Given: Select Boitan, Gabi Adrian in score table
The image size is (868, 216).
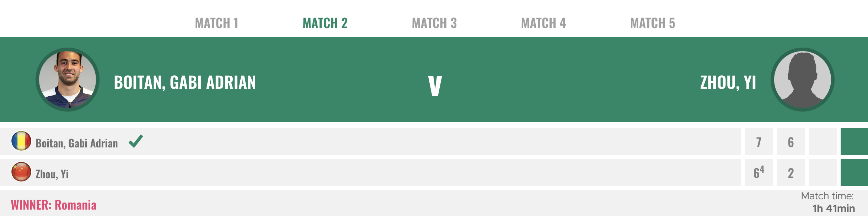Looking at the screenshot, I should (77, 143).
